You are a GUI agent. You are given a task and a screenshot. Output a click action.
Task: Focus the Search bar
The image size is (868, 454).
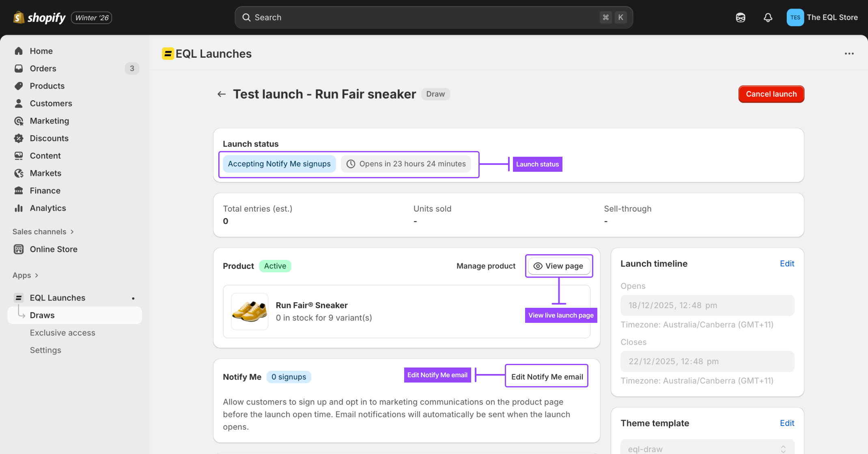tap(434, 17)
